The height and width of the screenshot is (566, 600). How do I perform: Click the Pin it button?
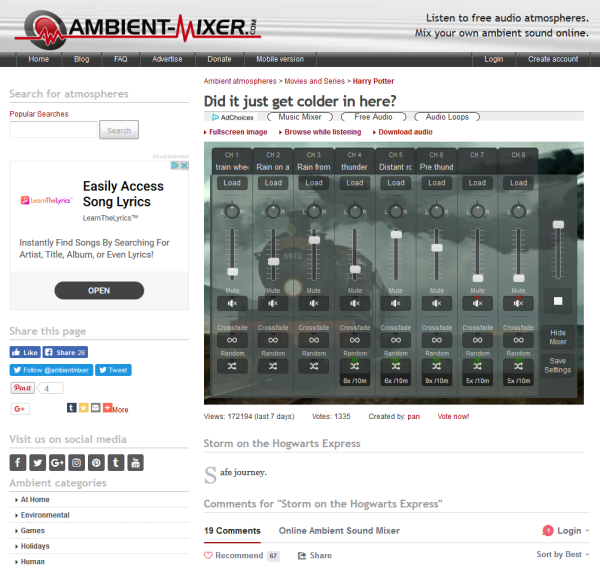(23, 388)
